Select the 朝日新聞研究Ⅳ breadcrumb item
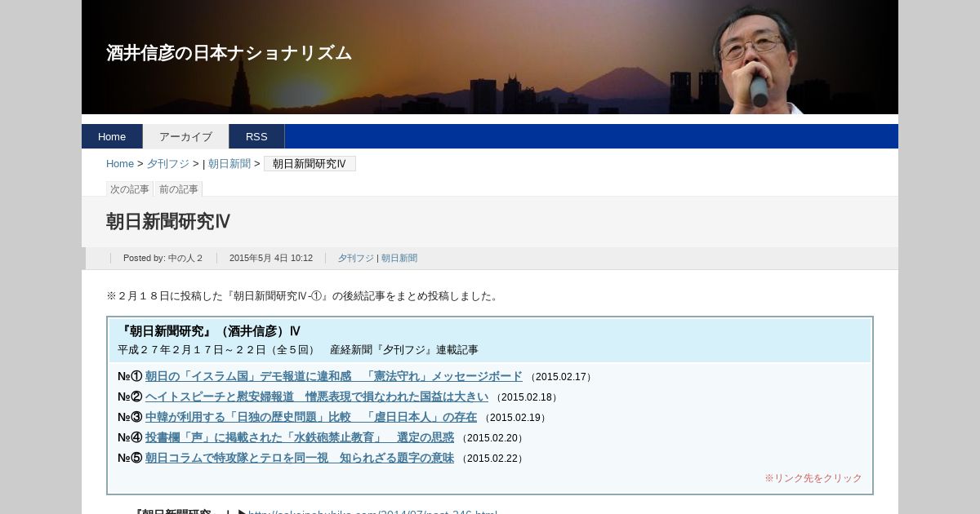This screenshot has height=514, width=980. point(310,164)
